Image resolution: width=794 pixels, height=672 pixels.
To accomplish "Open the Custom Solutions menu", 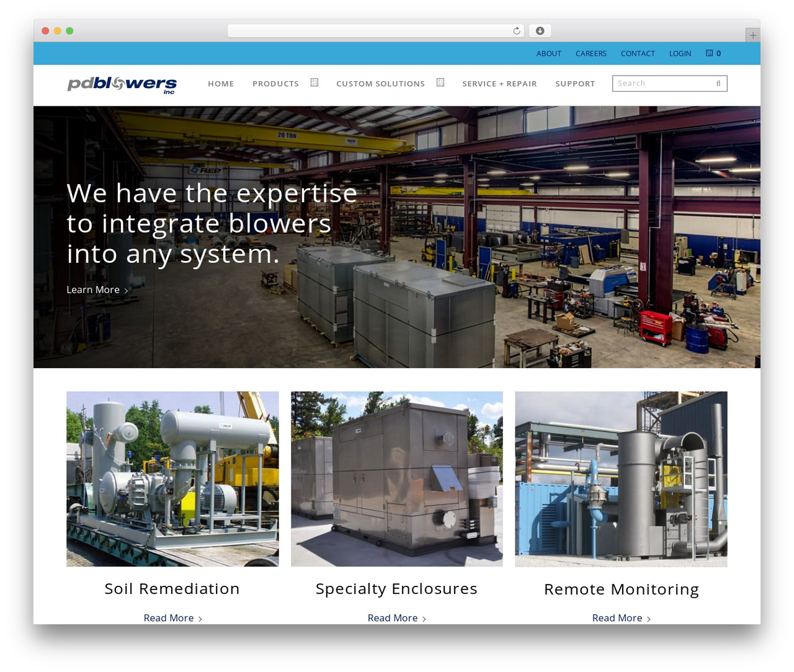I will [380, 84].
